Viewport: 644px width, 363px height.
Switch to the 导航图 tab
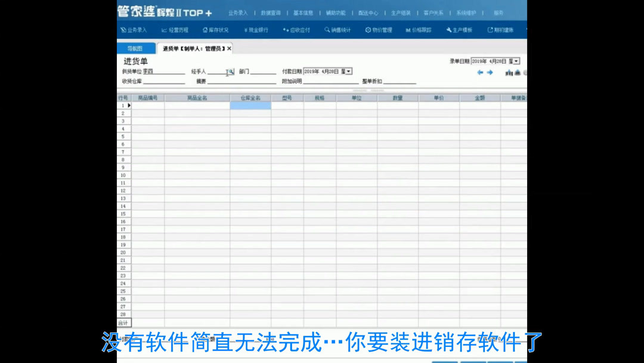[x=136, y=47]
